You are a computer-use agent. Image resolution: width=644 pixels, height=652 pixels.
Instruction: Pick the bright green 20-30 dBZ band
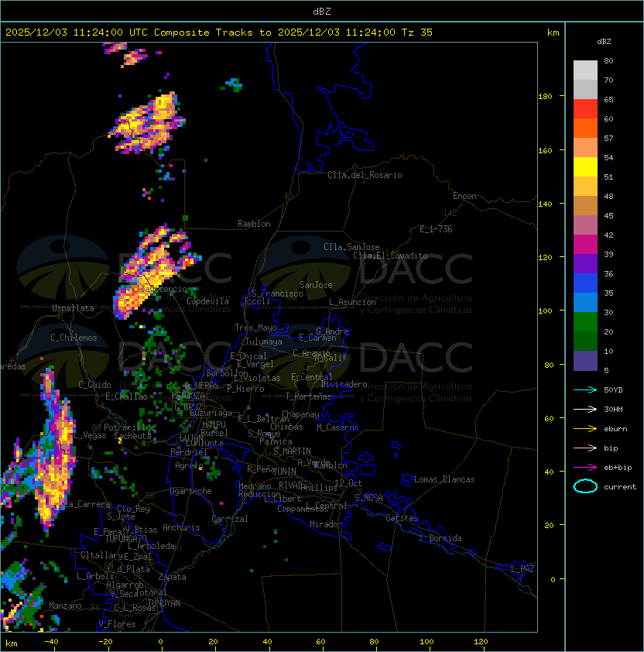point(585,322)
